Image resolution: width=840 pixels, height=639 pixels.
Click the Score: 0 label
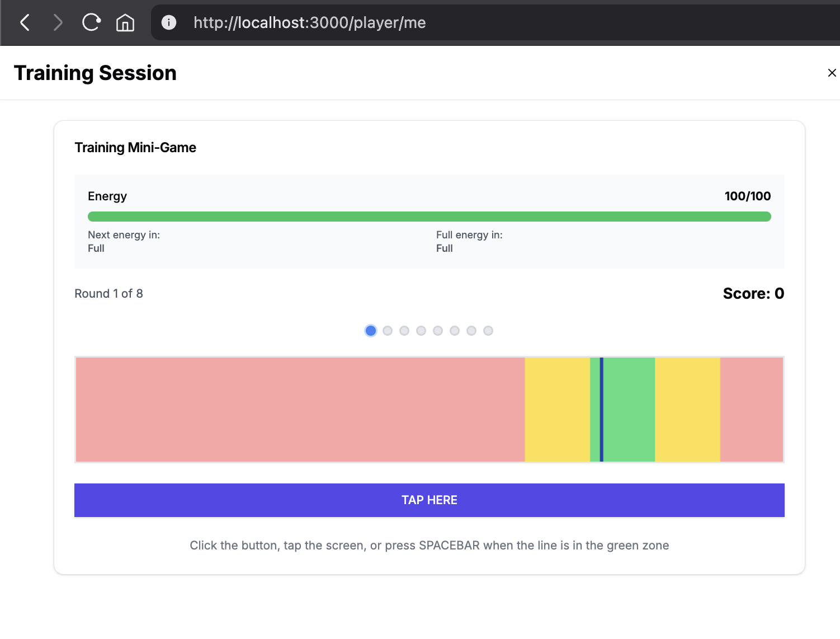tap(753, 294)
